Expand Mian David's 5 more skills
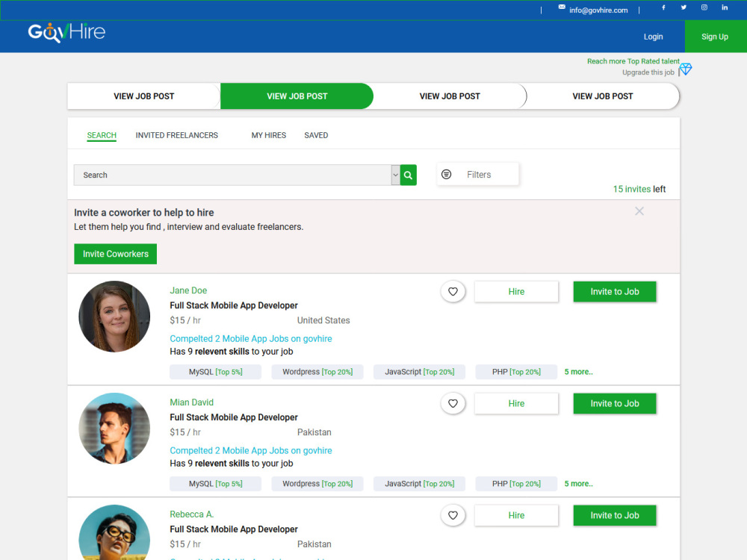 tap(578, 484)
